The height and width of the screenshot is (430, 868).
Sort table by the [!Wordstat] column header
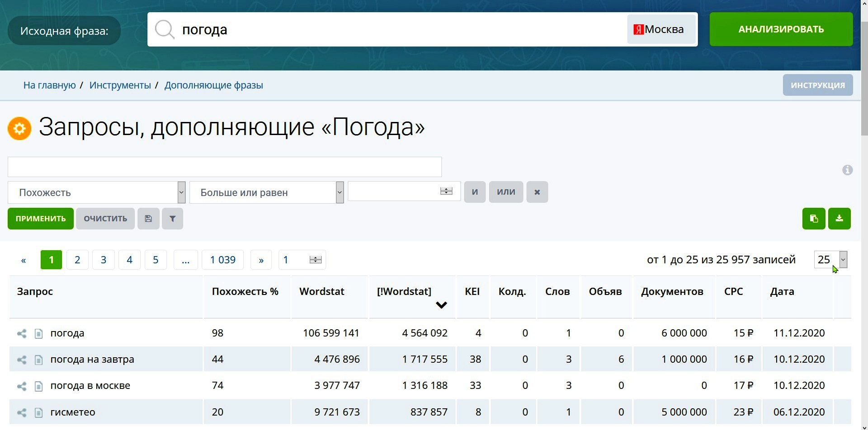(404, 292)
